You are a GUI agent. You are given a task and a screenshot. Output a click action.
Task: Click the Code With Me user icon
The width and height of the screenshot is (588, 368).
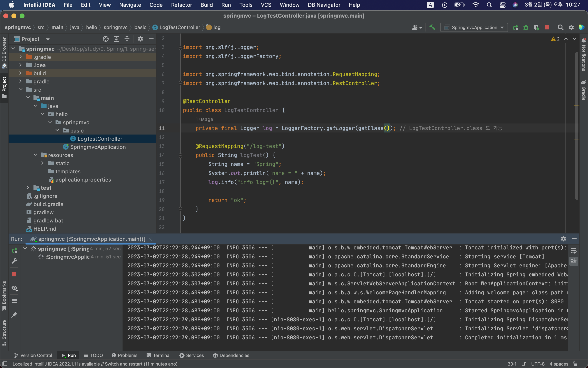pyautogui.click(x=417, y=28)
